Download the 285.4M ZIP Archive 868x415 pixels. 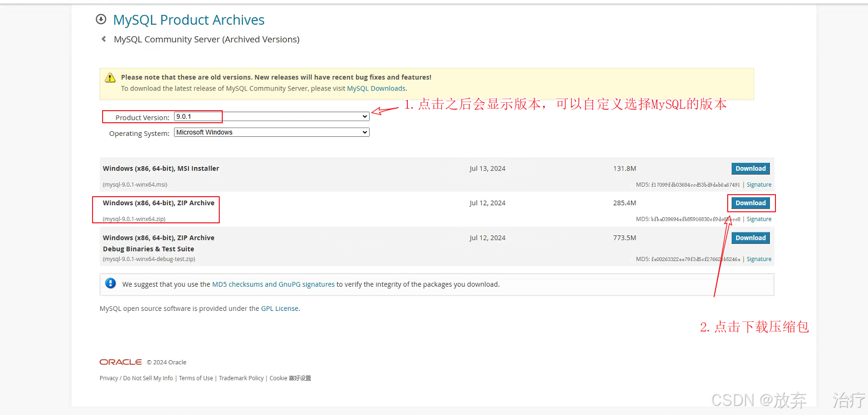tap(750, 203)
